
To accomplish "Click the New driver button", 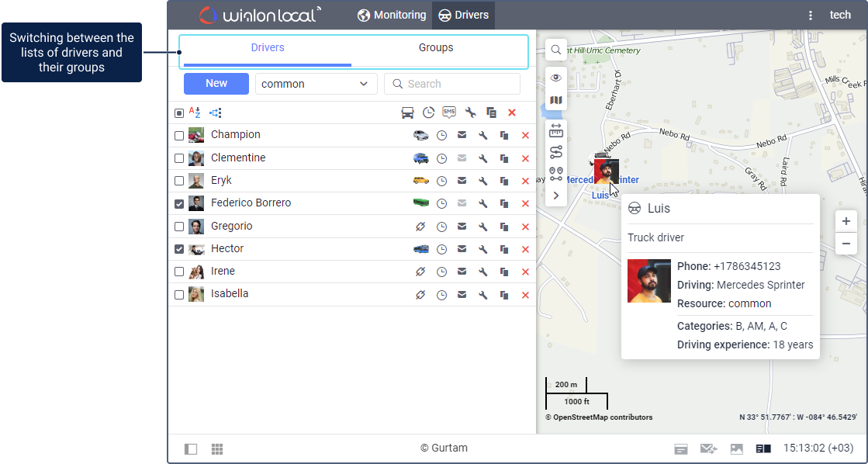I will pos(216,84).
